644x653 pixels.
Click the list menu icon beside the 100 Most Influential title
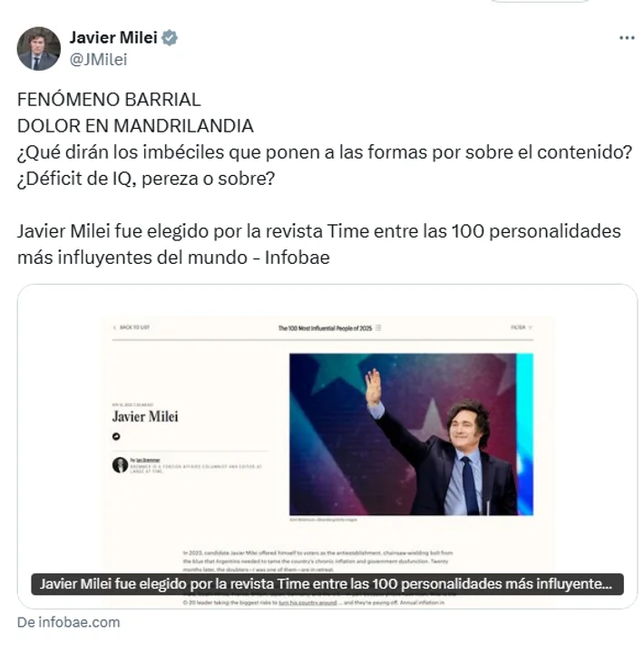click(378, 327)
